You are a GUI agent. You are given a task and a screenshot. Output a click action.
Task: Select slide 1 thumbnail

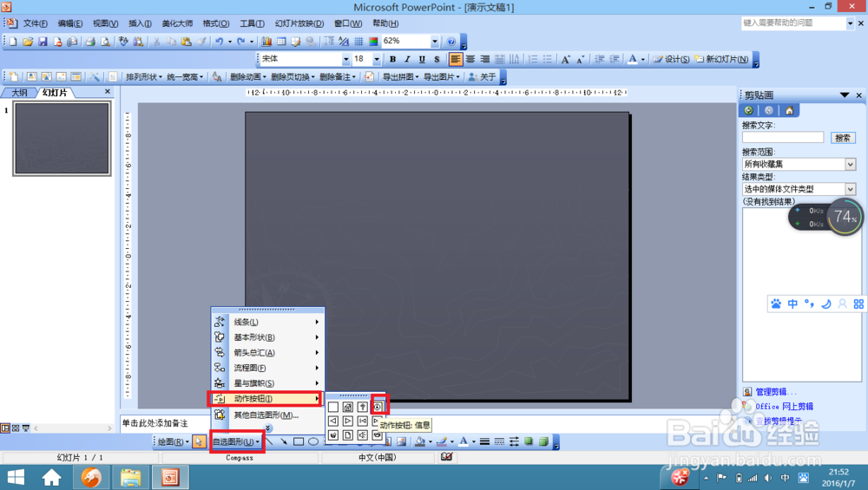click(x=62, y=138)
